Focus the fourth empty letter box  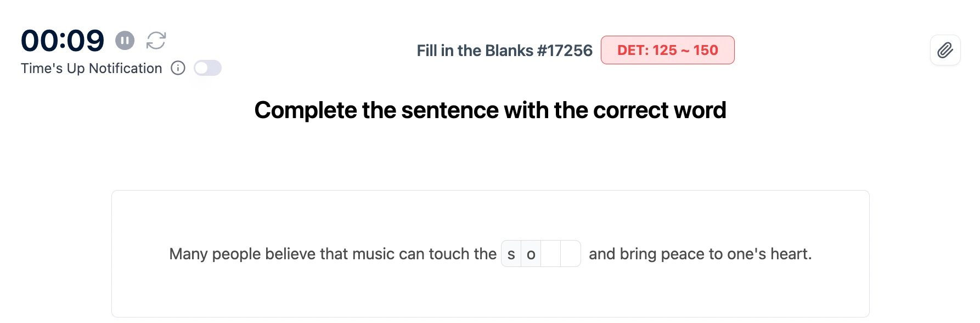point(570,254)
